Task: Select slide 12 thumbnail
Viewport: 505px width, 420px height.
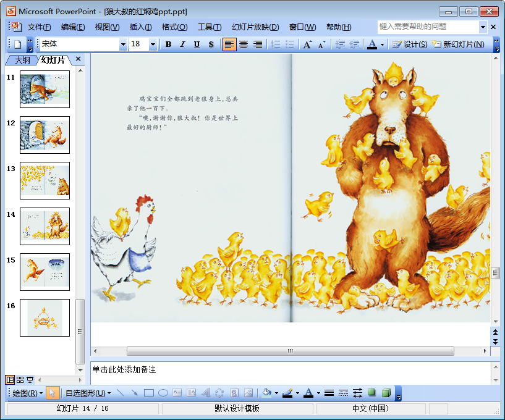Action: [x=45, y=135]
